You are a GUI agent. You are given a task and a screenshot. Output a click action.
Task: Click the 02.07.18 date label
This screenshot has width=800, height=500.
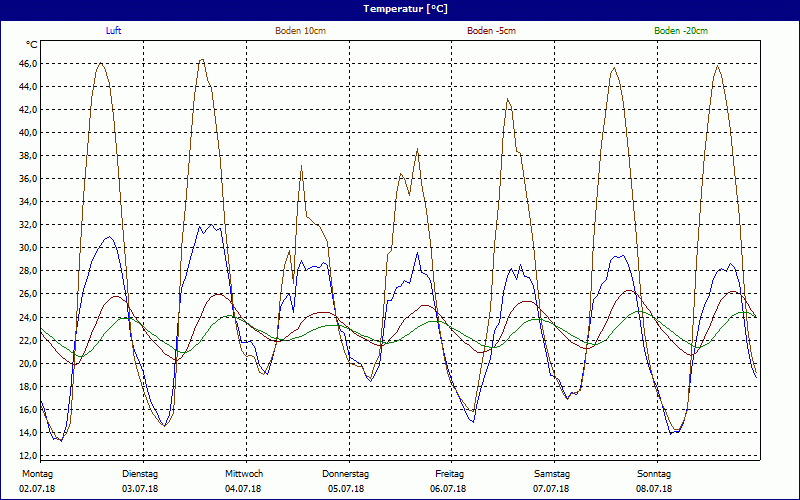pos(38,489)
